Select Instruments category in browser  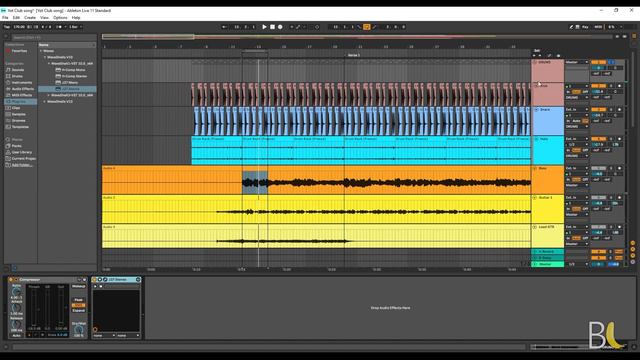(x=22, y=82)
